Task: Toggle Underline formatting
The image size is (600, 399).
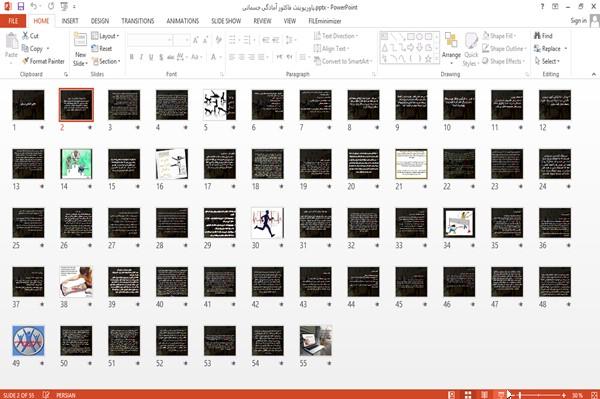Action: (151, 57)
